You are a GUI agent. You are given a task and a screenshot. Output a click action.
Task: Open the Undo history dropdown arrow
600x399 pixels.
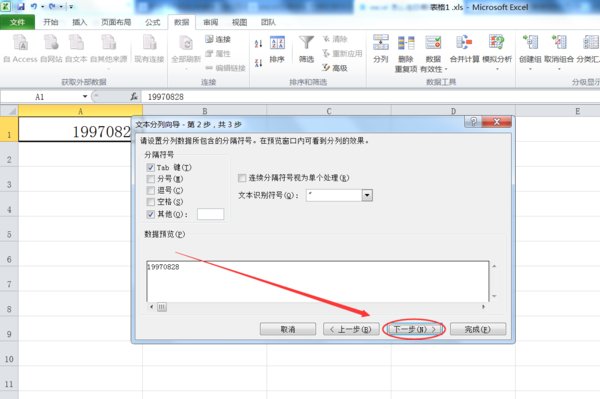click(x=42, y=7)
